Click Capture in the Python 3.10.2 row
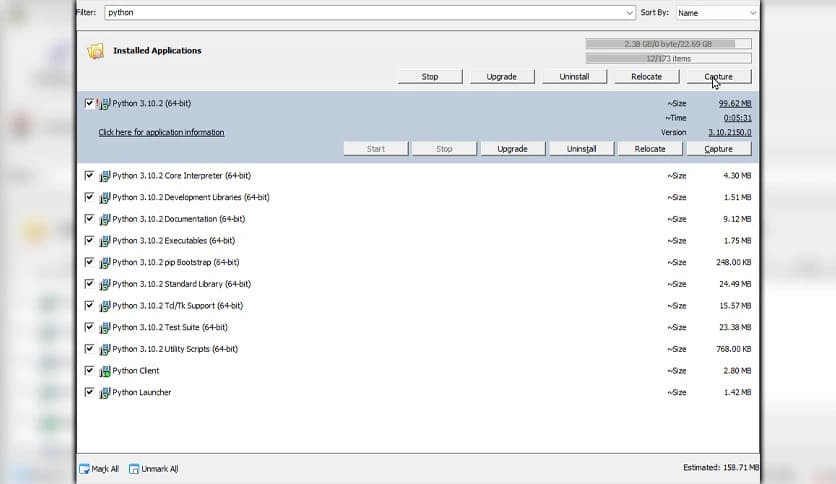The image size is (836, 484). coord(719,149)
